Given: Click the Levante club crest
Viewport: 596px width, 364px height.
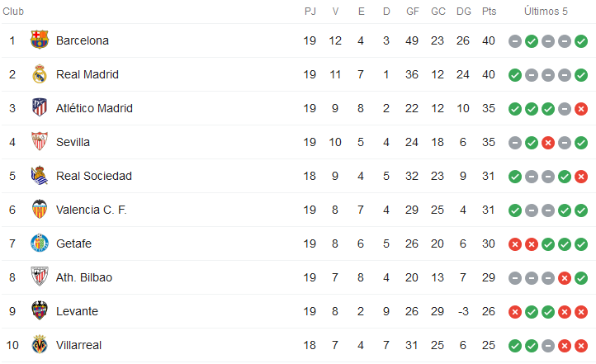Looking at the screenshot, I should 40,310.
